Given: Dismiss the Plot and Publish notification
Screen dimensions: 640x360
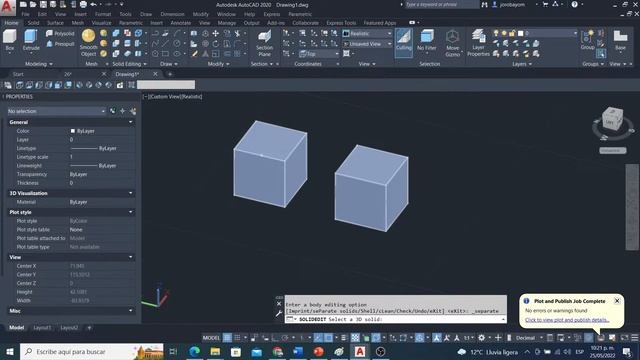Looking at the screenshot, I should (x=617, y=301).
